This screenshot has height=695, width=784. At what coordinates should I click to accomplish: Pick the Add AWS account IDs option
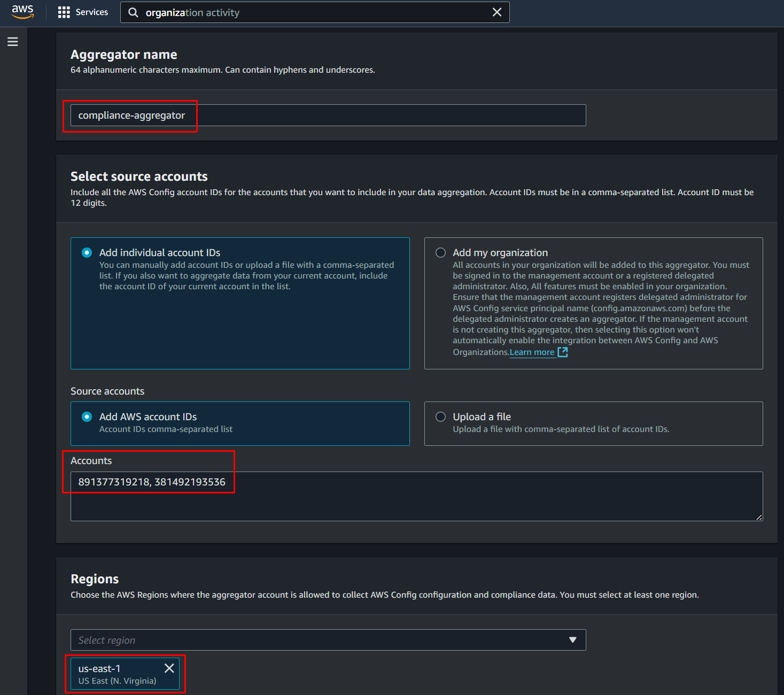tap(87, 417)
